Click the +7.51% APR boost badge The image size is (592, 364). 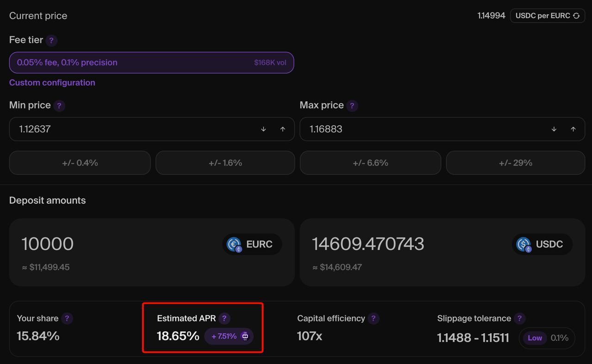point(229,336)
